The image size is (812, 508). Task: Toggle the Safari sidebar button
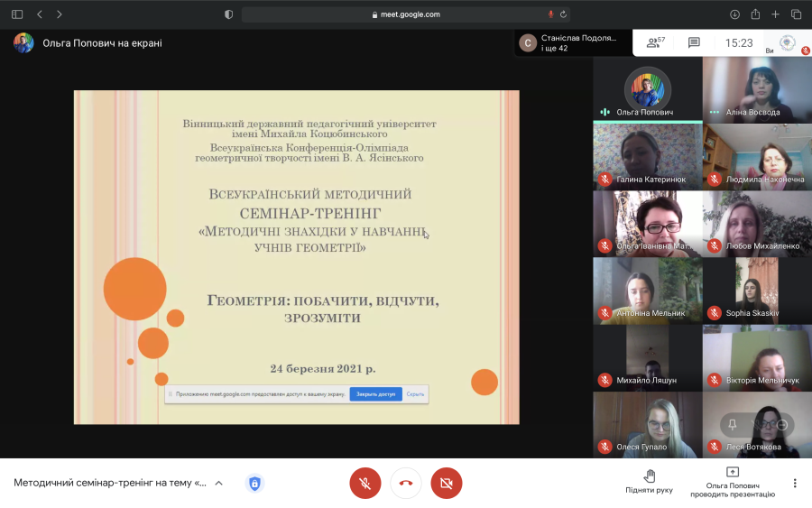coord(17,14)
